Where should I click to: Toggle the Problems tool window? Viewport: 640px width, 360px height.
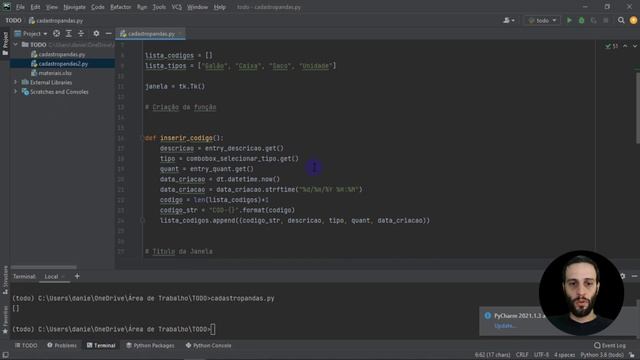pyautogui.click(x=62, y=345)
